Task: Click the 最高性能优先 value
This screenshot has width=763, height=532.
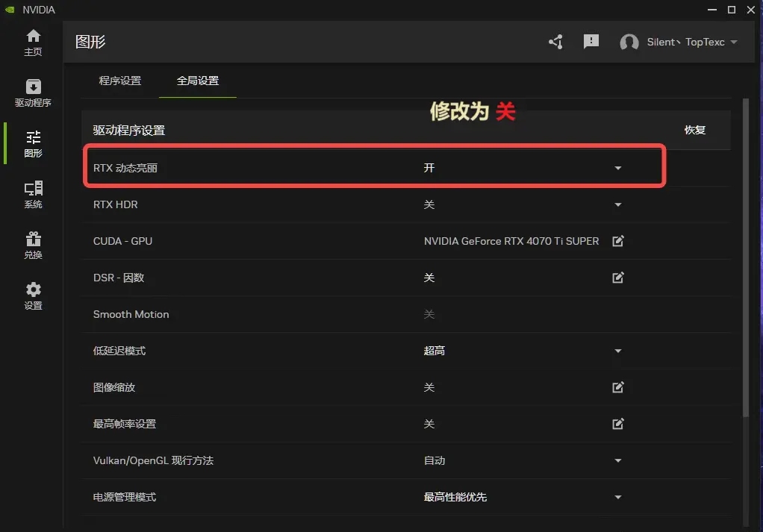Action: (x=455, y=497)
